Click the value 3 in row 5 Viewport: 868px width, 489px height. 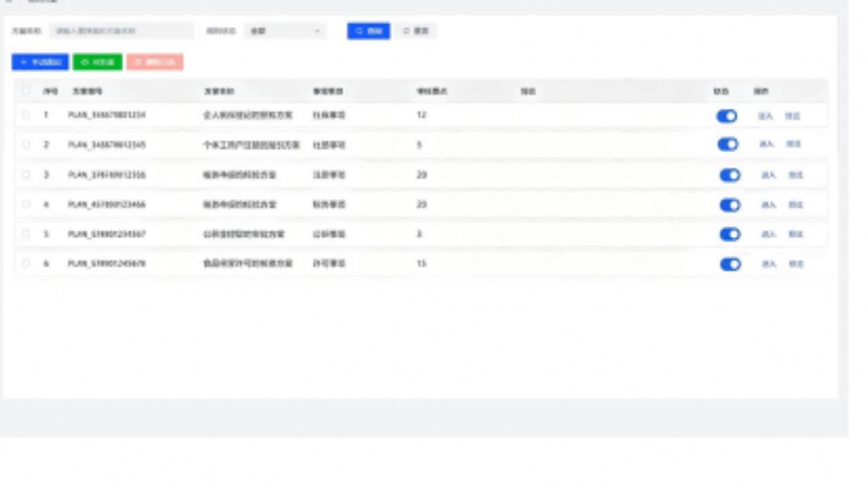tap(419, 234)
